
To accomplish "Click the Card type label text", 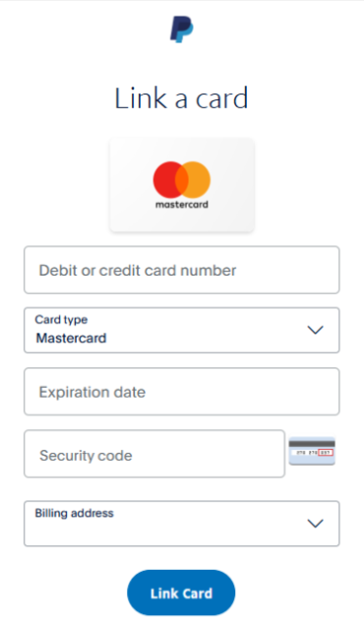I will [61, 320].
